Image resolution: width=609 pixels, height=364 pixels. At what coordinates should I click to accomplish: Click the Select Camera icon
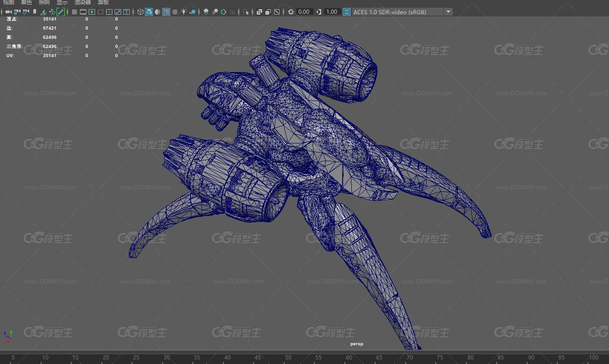point(8,12)
